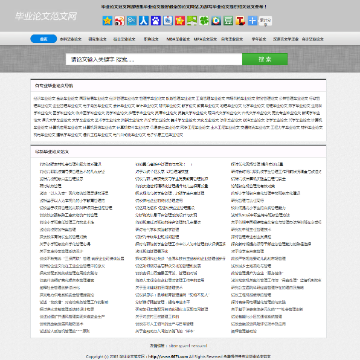Open the 首页 home tab
Image resolution: width=360 pixels, height=360 pixels.
point(44,39)
